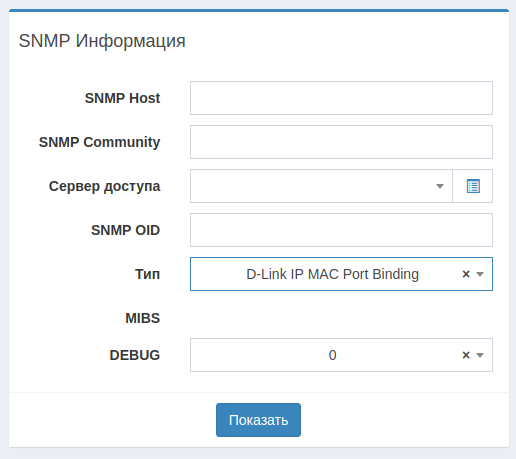516x459 pixels.
Task: Focus the SNMP Host input field
Action: pyautogui.click(x=341, y=98)
